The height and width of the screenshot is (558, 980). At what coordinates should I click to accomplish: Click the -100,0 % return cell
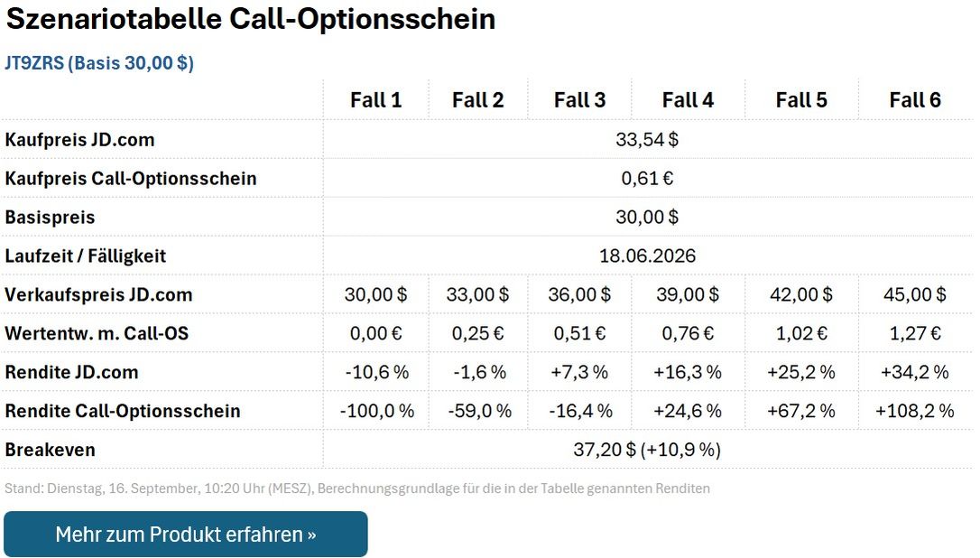click(376, 412)
